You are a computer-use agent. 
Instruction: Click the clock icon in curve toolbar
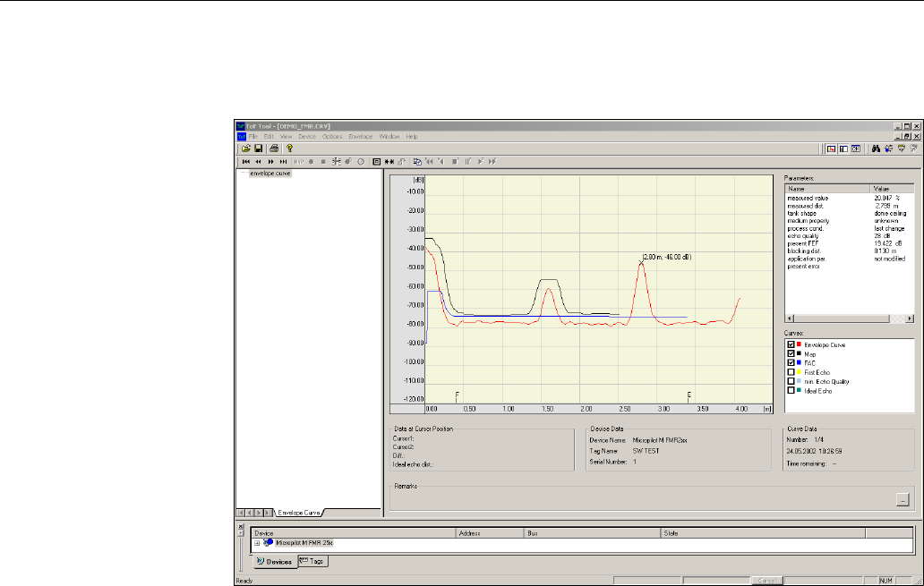tap(361, 161)
